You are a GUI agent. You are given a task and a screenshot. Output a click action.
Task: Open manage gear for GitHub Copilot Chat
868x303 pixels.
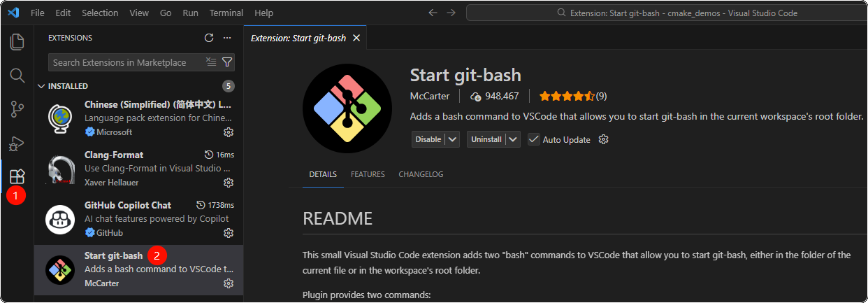[x=228, y=233]
